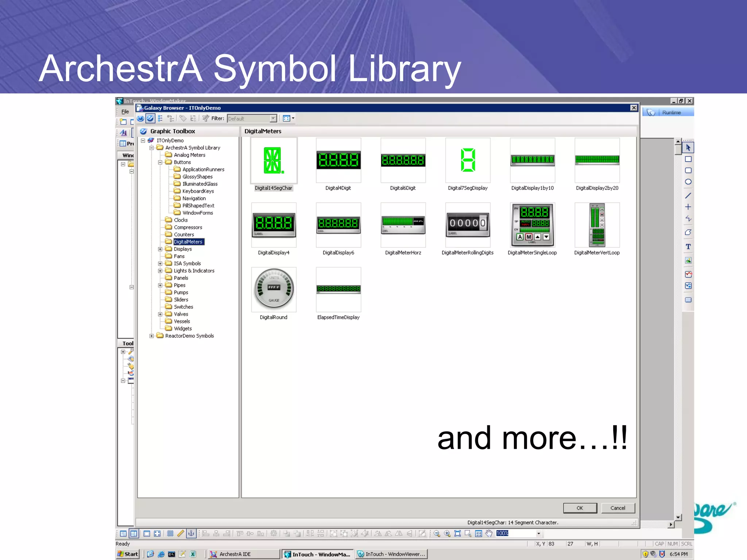
Task: Select the pointer tool in right toolbar
Action: coord(688,148)
